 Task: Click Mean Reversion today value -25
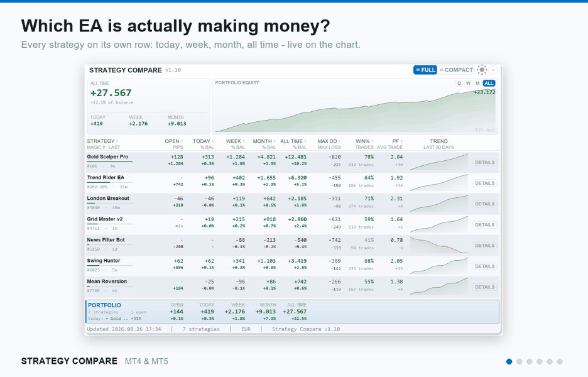[209, 281]
